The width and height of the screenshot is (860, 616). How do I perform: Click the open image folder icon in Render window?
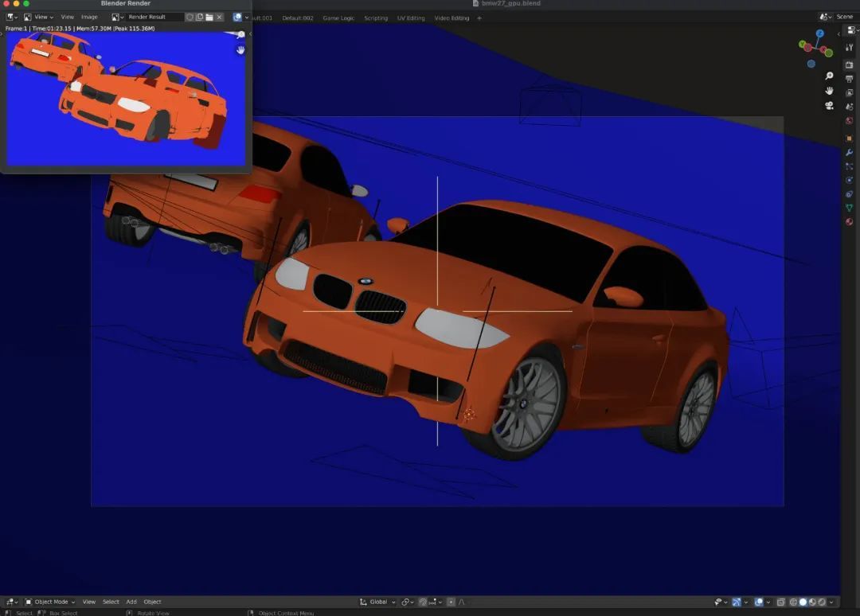click(209, 17)
